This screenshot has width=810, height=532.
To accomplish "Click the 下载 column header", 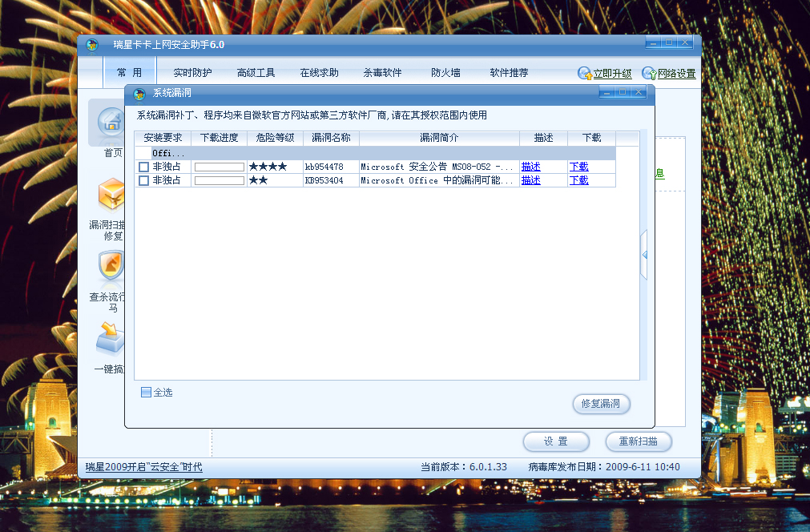I will 591,138.
